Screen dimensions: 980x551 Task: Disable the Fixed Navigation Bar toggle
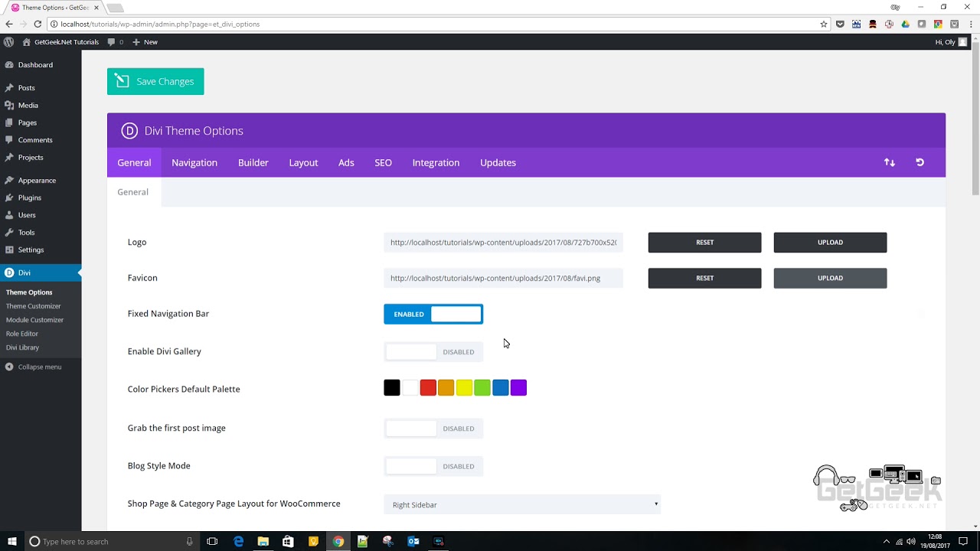coord(433,314)
